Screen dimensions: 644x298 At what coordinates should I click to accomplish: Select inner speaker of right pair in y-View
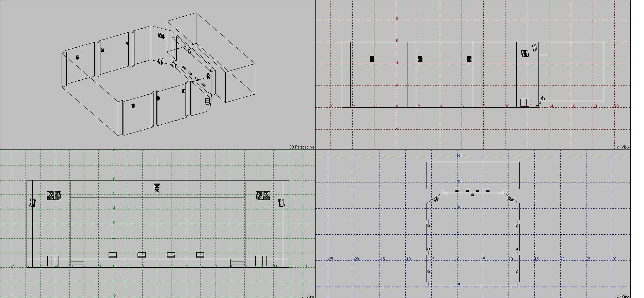[x=259, y=195]
